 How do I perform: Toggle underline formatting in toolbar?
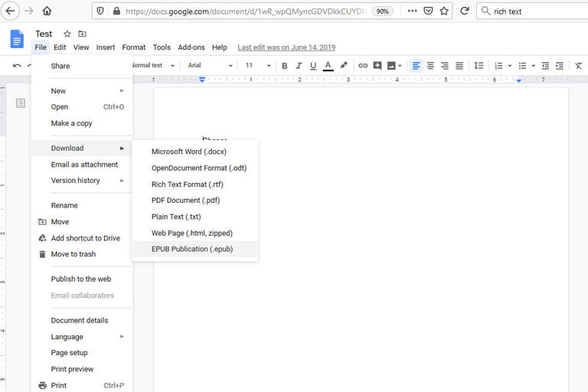pos(313,66)
